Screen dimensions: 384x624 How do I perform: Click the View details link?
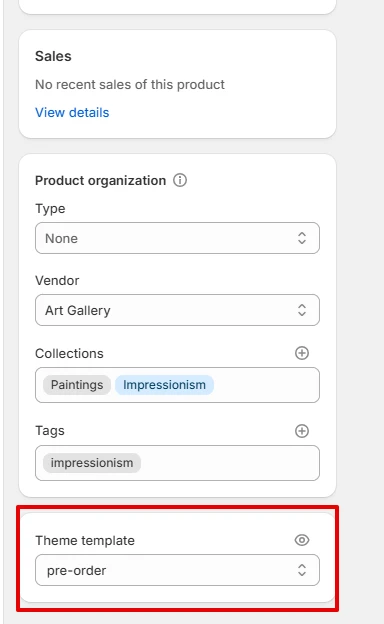(72, 113)
